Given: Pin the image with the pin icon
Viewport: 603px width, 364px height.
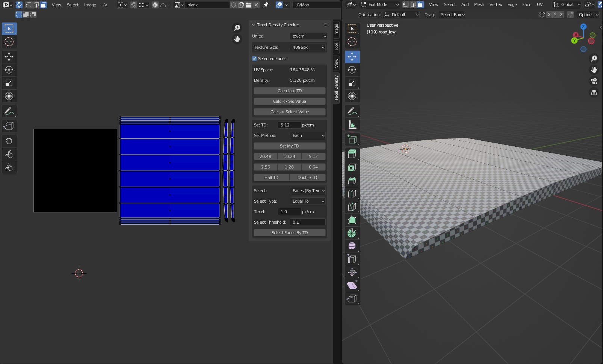Looking at the screenshot, I should [x=266, y=5].
